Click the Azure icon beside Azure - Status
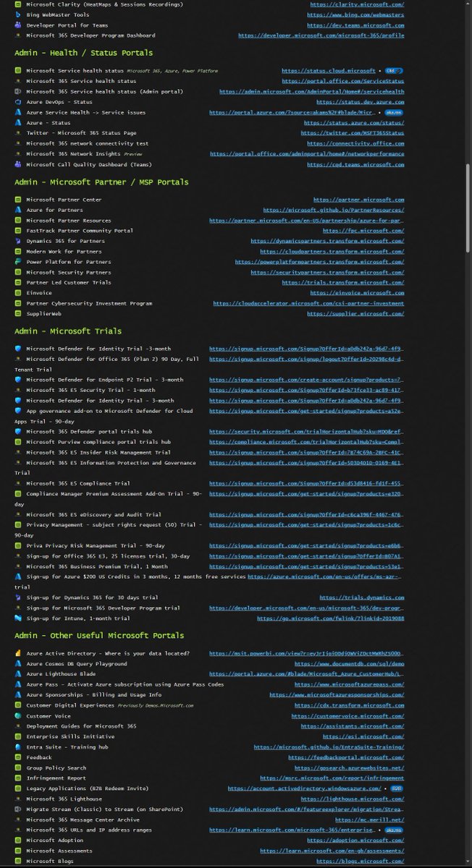 19,123
